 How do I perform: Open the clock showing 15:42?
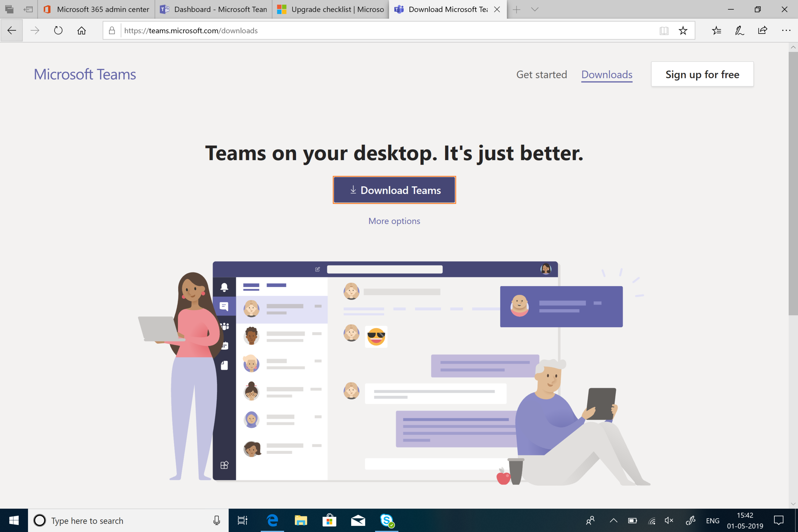point(745,521)
